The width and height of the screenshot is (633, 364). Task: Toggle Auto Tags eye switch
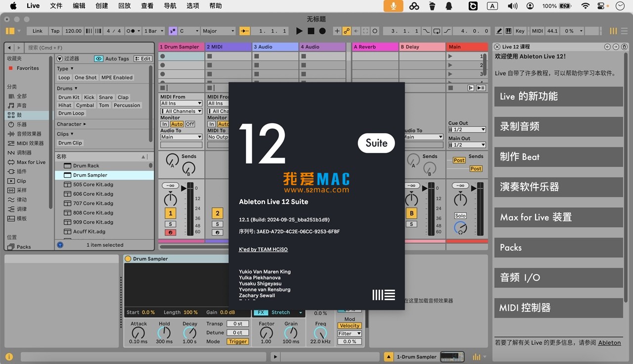[99, 58]
